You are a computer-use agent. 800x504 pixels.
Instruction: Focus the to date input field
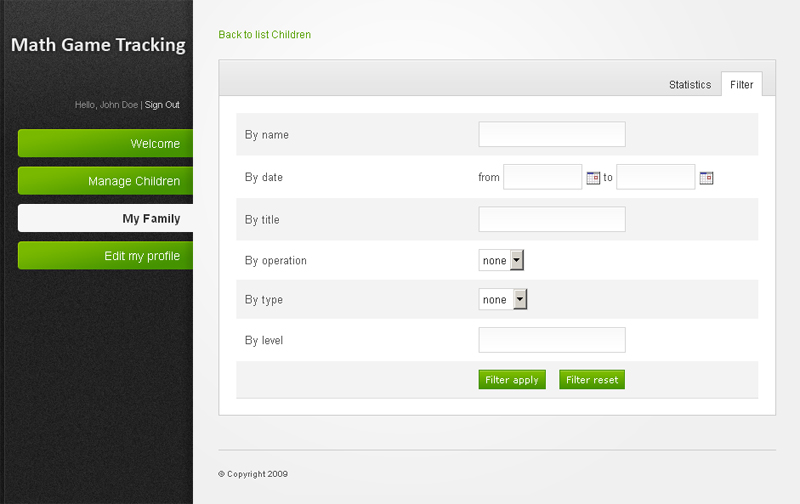tap(656, 177)
